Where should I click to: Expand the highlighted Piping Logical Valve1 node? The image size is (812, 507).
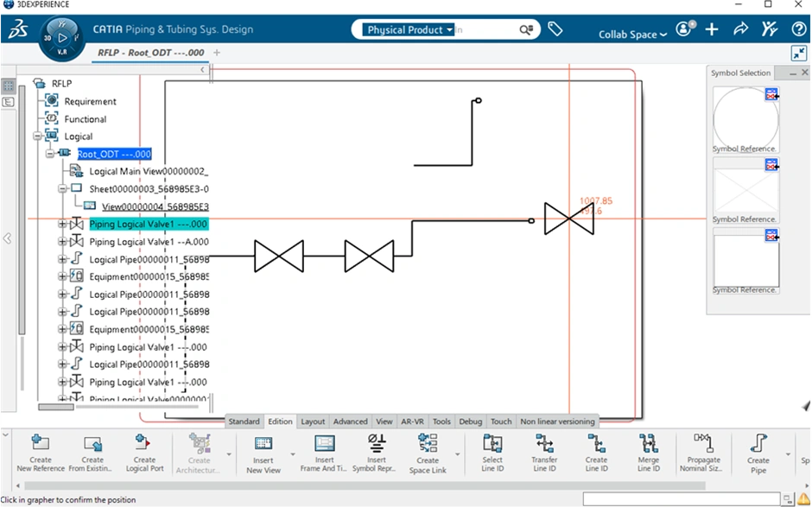point(62,225)
